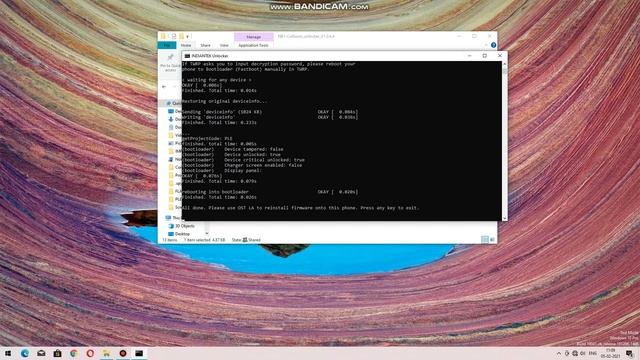Viewport: 640px width, 360px height.
Task: Open the Bandicam recorder taskbar icon
Action: tap(123, 353)
